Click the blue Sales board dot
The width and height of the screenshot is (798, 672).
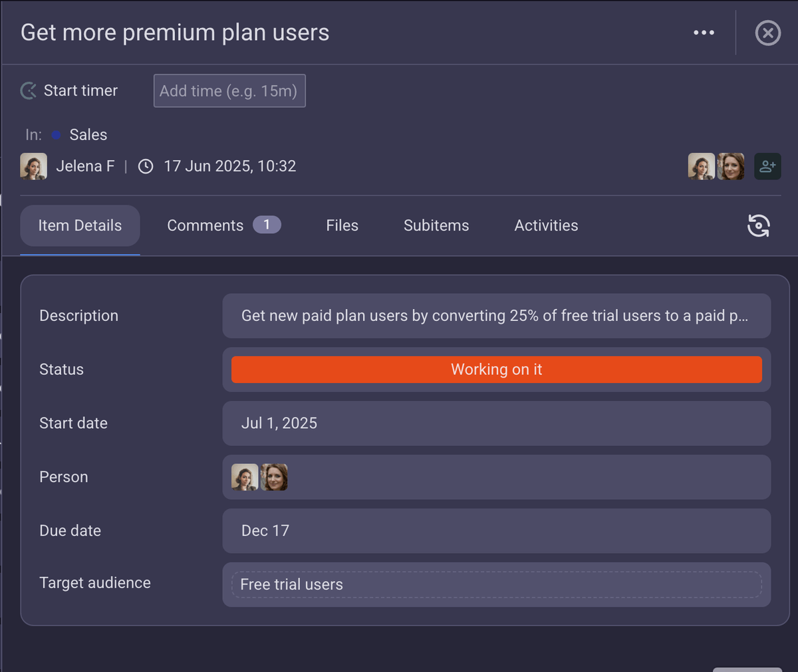(x=57, y=135)
